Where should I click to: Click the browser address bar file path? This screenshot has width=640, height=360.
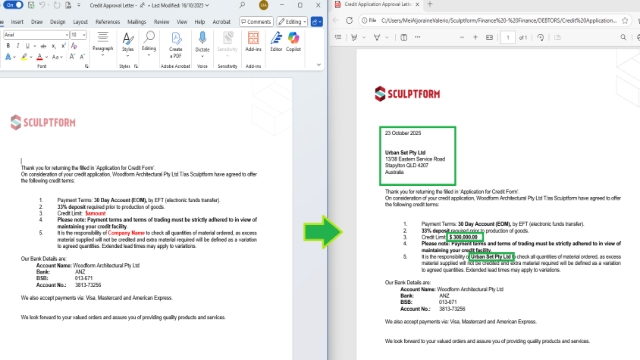499,20
